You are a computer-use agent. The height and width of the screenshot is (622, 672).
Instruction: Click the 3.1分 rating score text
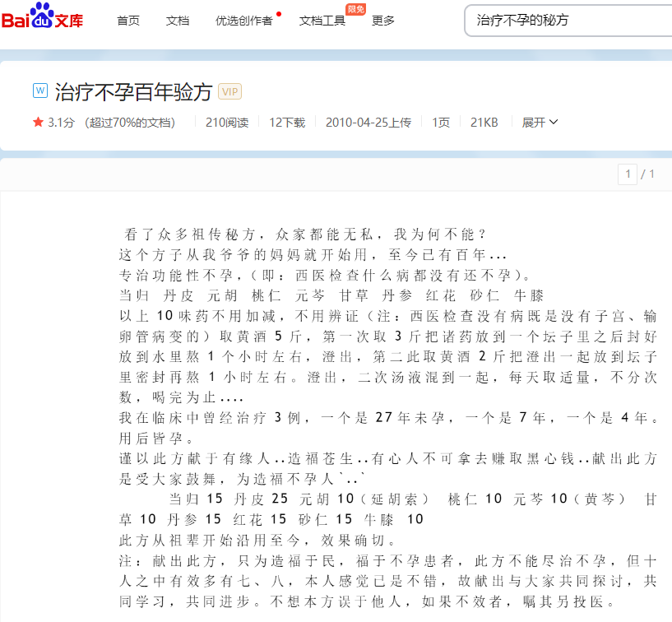(x=61, y=123)
